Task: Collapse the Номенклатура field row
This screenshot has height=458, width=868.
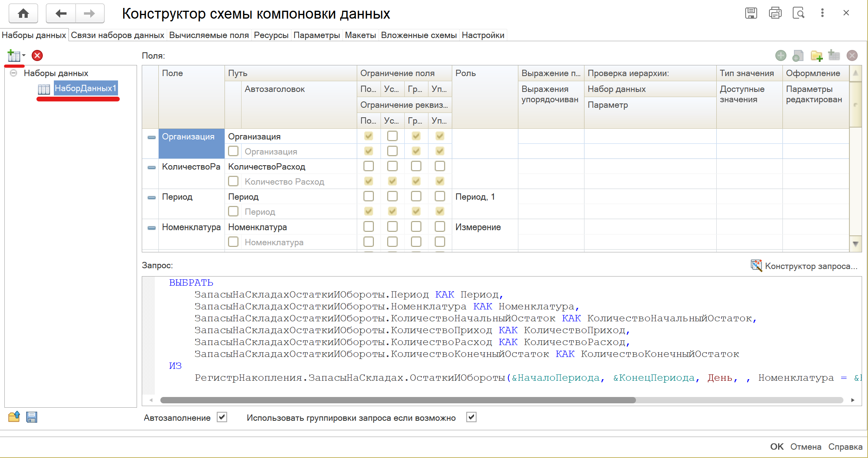Action: 151,228
